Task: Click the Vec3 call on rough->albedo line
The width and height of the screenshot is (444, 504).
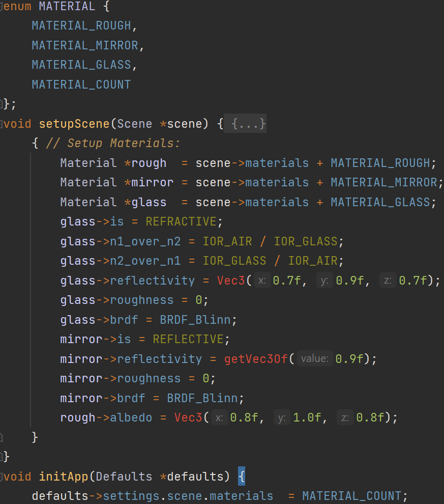Action: [x=188, y=417]
